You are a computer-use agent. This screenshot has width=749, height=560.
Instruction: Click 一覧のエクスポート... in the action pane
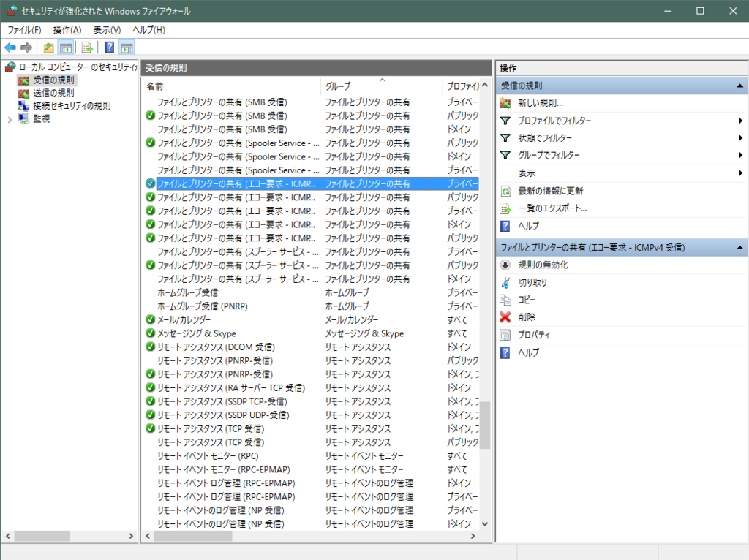(552, 208)
